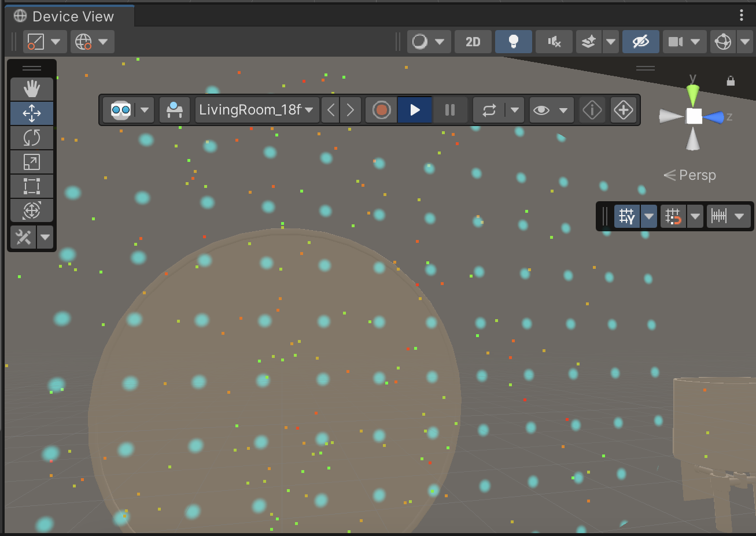
Task: Toggle scene audio mute
Action: [554, 42]
